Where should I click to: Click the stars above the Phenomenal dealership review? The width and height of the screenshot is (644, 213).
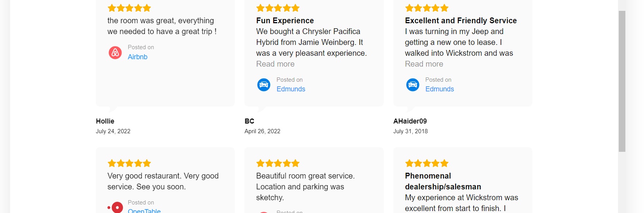coord(427,163)
